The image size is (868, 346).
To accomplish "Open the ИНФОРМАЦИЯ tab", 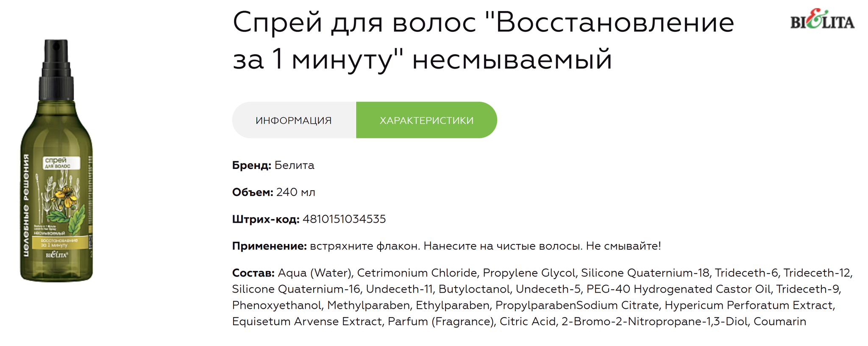I will [294, 120].
